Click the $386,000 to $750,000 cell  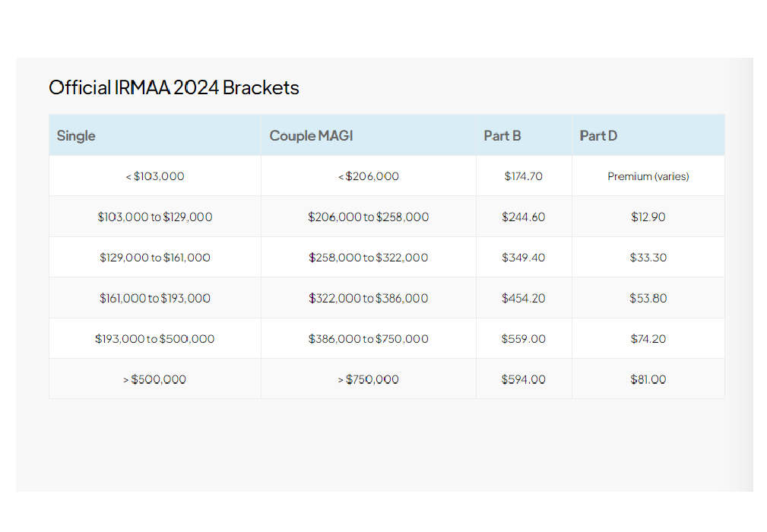[369, 339]
